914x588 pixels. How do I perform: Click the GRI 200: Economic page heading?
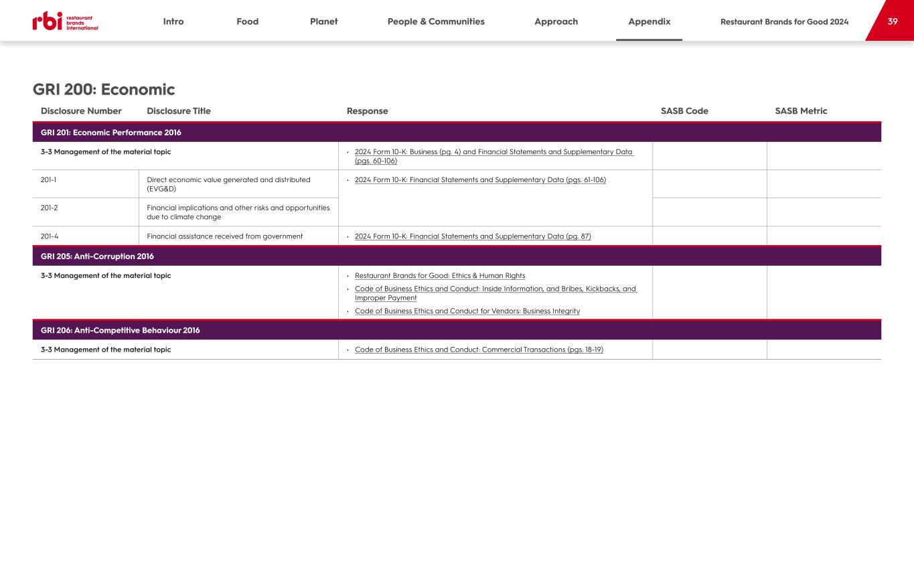coord(104,90)
